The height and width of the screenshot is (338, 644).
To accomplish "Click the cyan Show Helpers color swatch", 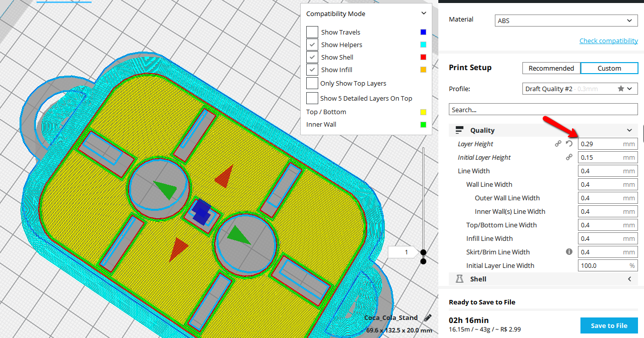I will pos(423,45).
